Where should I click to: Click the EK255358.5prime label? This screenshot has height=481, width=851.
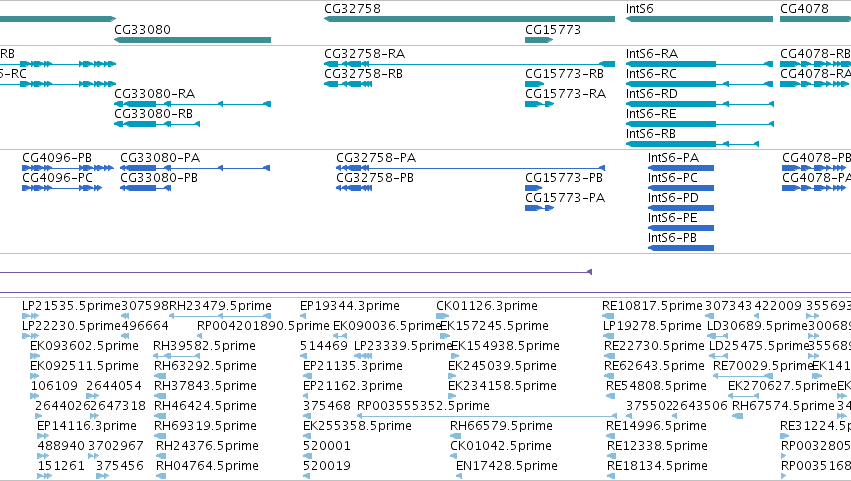[357, 427]
